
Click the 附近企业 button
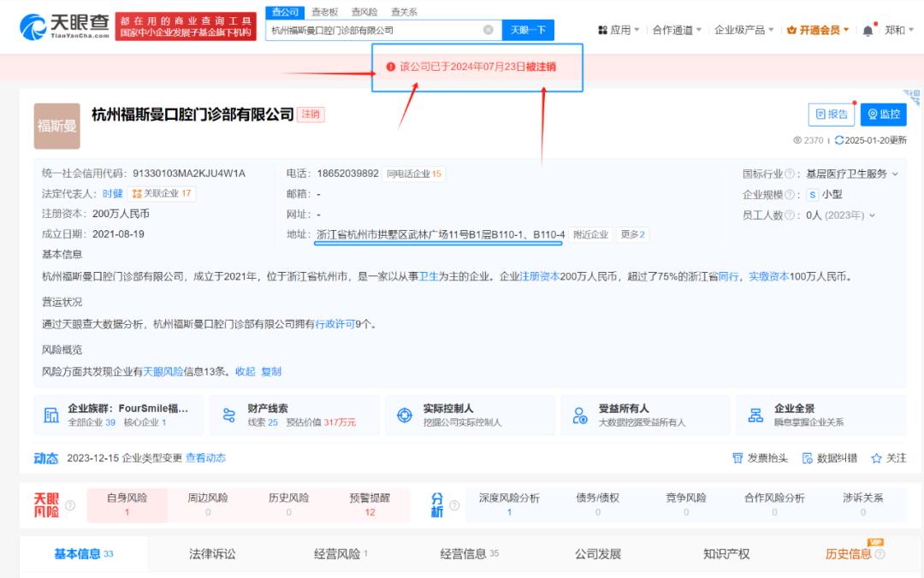point(591,234)
